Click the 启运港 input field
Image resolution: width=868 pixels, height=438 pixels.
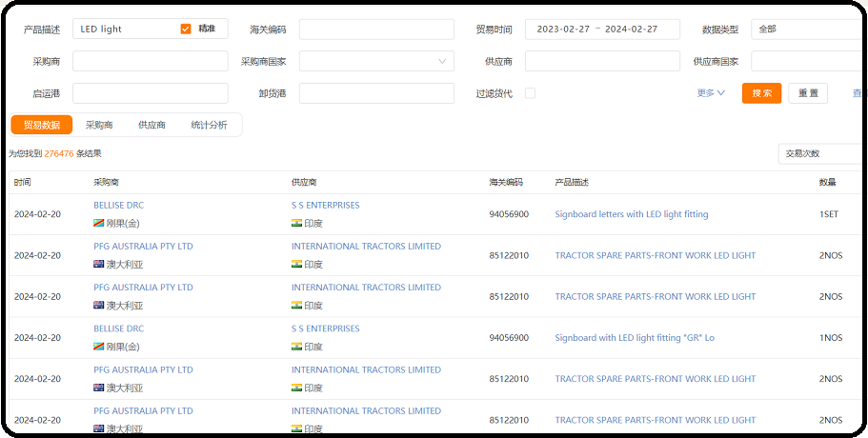[x=150, y=93]
